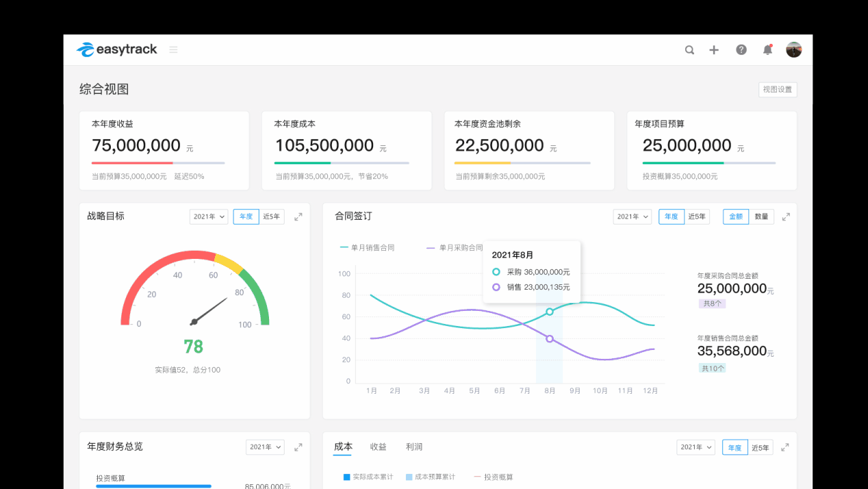
Task: Toggle 单月采购合同 legend series
Action: click(x=455, y=248)
